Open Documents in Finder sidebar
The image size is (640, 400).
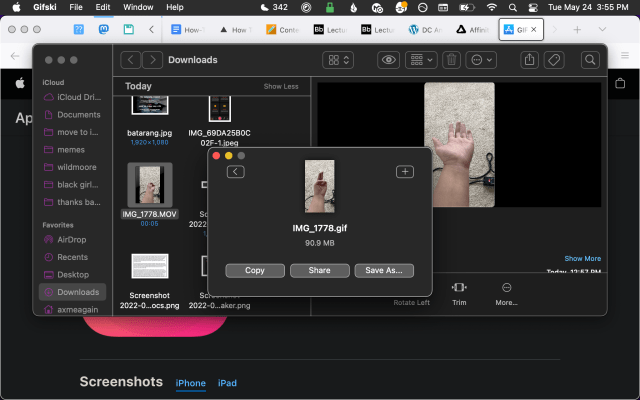coord(73,115)
